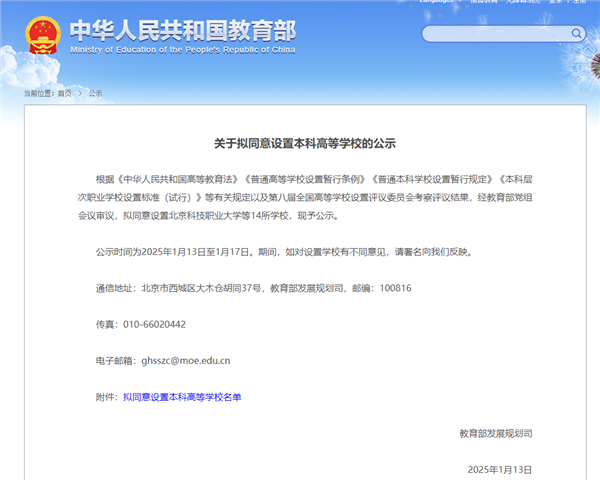Click the fax number 010-66020442
The width and height of the screenshot is (600, 480).
[153, 324]
